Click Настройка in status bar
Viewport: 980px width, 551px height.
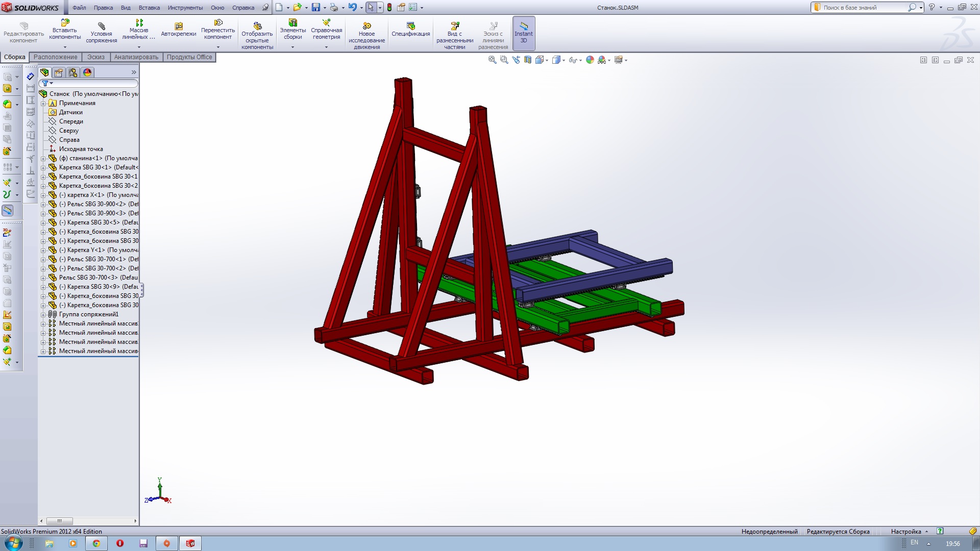[905, 532]
